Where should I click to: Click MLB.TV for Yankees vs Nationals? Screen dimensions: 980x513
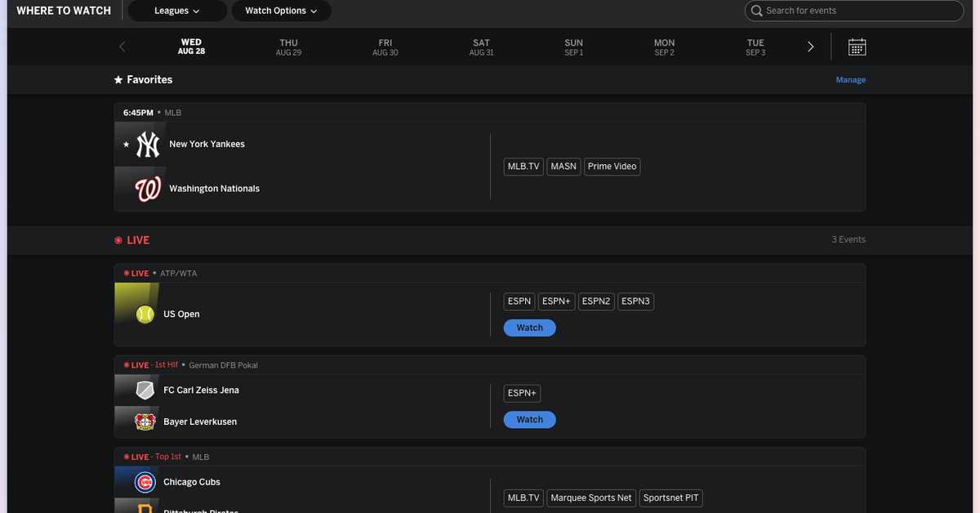click(x=523, y=167)
